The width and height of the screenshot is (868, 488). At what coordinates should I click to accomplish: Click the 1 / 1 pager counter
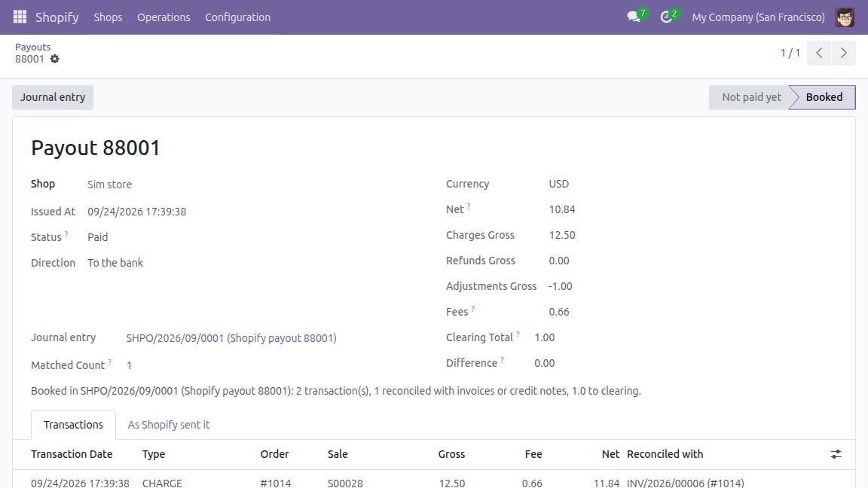point(790,53)
